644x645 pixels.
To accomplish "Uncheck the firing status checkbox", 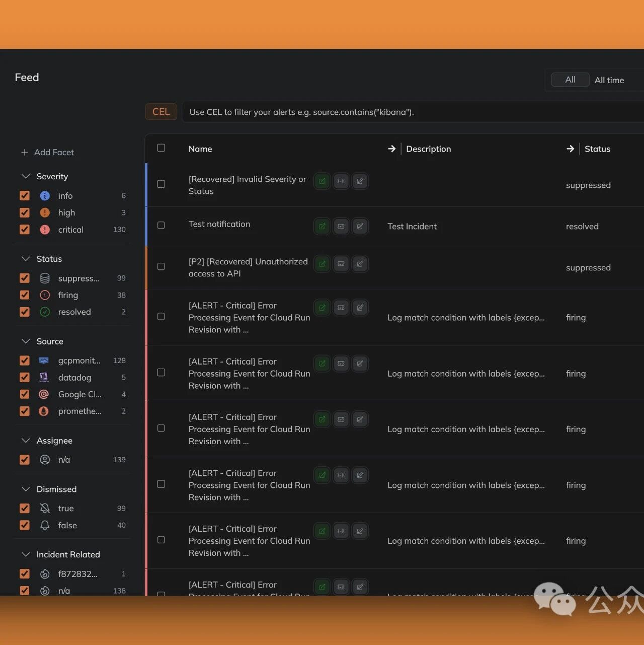I will (24, 295).
